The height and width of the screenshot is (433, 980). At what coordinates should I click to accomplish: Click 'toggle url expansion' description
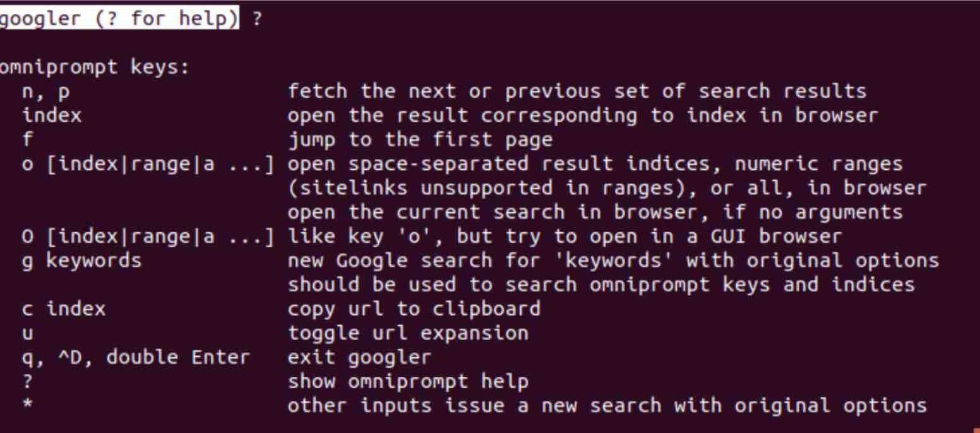409,334
